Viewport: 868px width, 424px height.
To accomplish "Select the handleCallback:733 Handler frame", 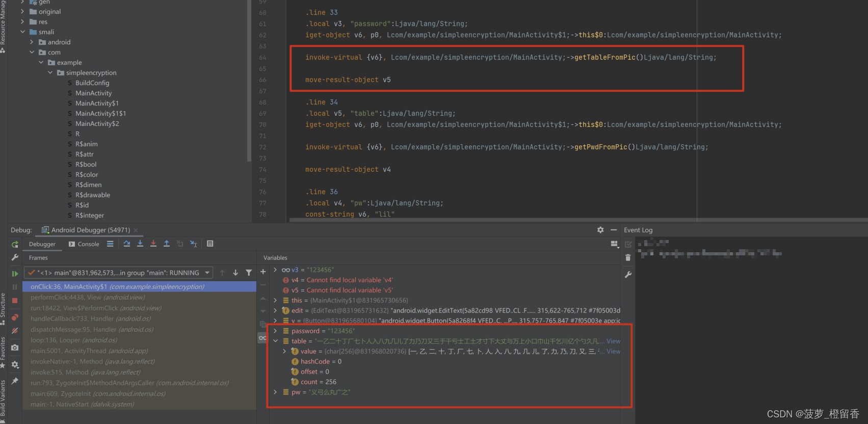I will (139, 319).
